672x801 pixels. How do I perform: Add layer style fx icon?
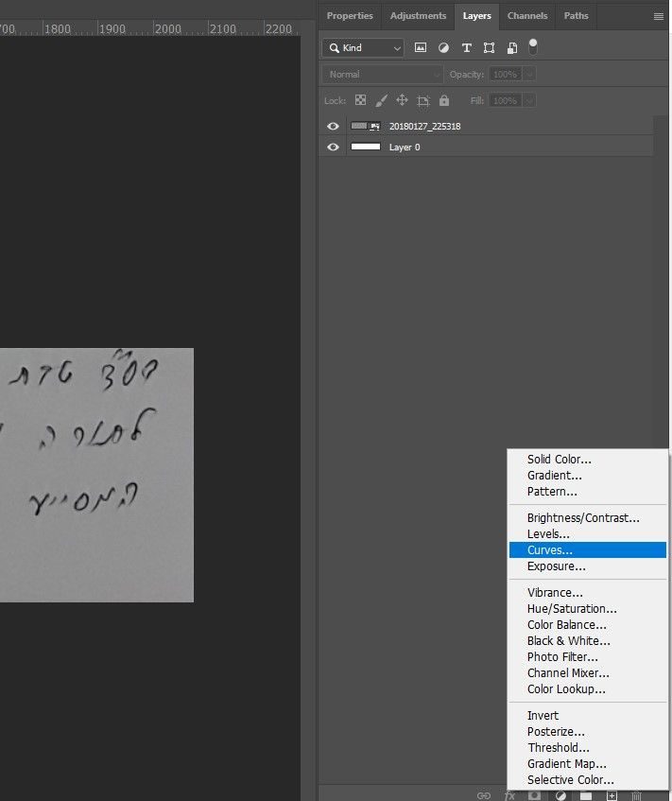click(509, 795)
